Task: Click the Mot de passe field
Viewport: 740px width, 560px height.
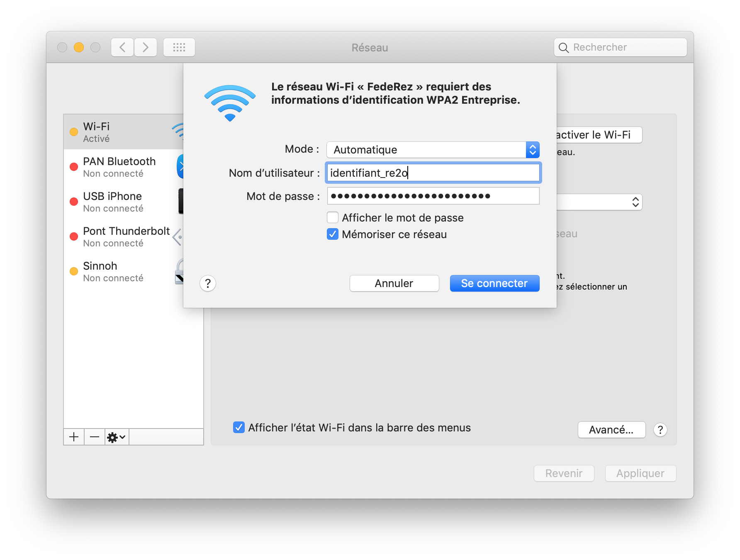Action: click(x=433, y=196)
